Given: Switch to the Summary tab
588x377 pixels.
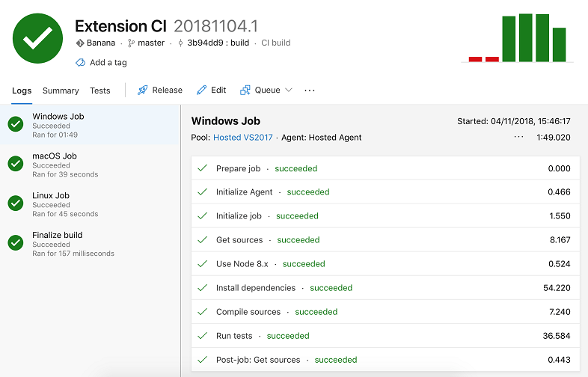Looking at the screenshot, I should tap(61, 91).
